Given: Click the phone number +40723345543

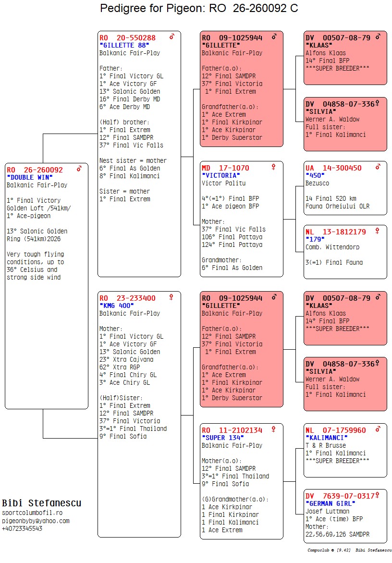Looking at the screenshot, I should tap(22, 528).
